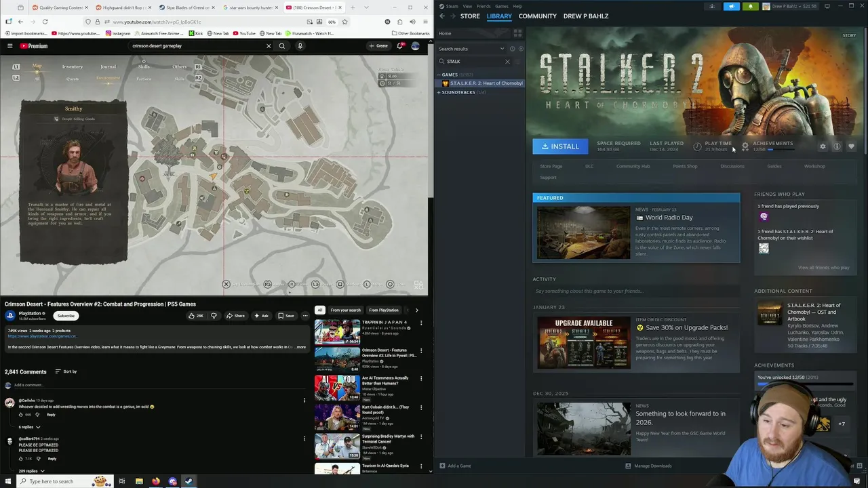The width and height of the screenshot is (868, 488).
Task: Like the Crimson Desert video
Action: tap(195, 316)
